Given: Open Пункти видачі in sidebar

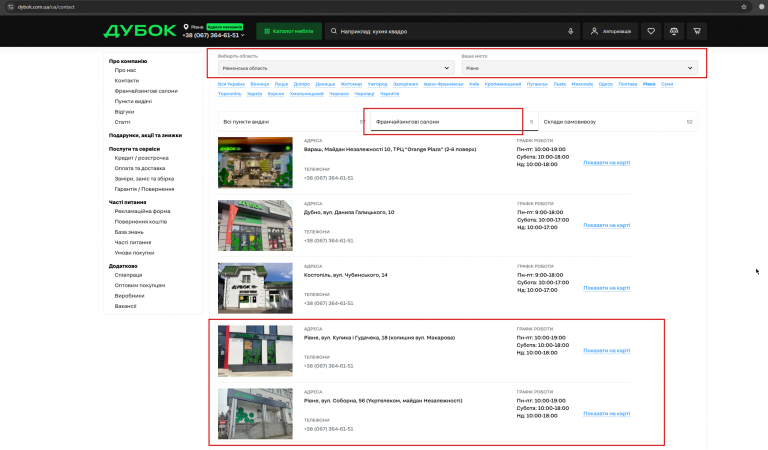Looking at the screenshot, I should [x=133, y=101].
